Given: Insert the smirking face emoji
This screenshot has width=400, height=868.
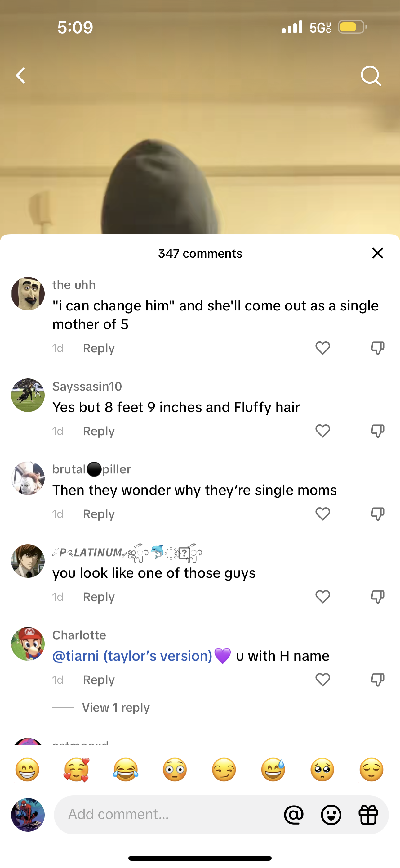Looking at the screenshot, I should point(224,770).
